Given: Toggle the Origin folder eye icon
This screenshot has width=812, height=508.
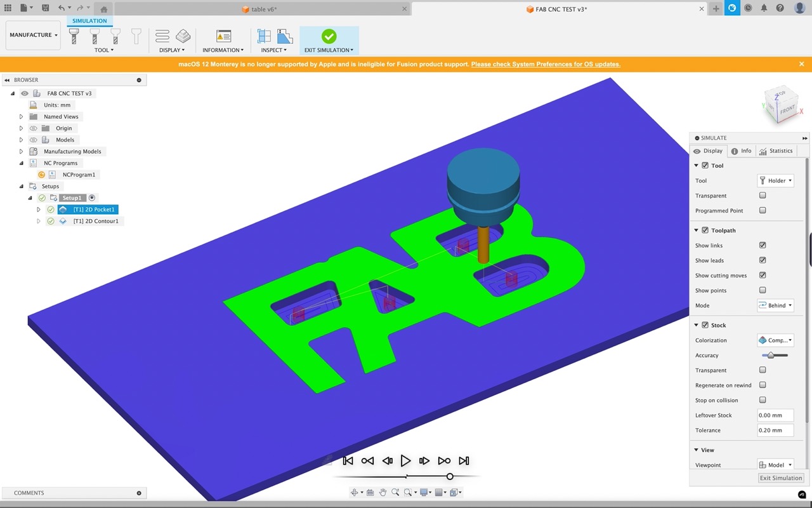Looking at the screenshot, I should pyautogui.click(x=34, y=128).
